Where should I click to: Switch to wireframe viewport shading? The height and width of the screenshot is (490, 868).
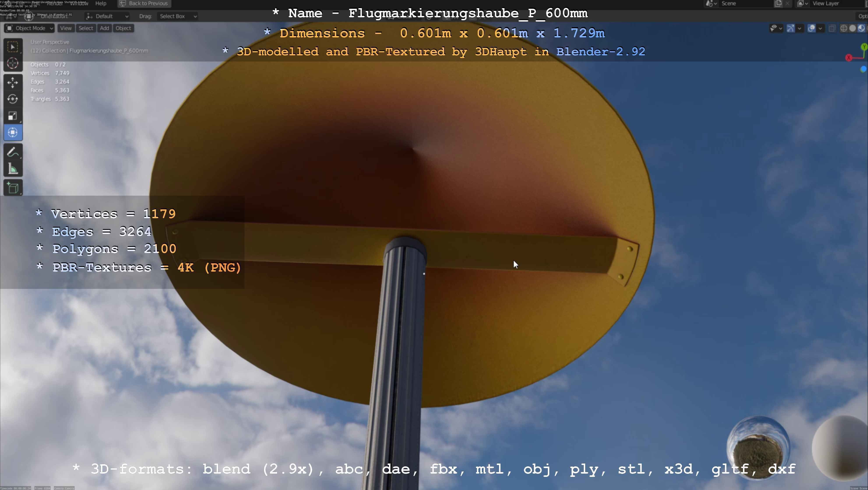pos(844,28)
